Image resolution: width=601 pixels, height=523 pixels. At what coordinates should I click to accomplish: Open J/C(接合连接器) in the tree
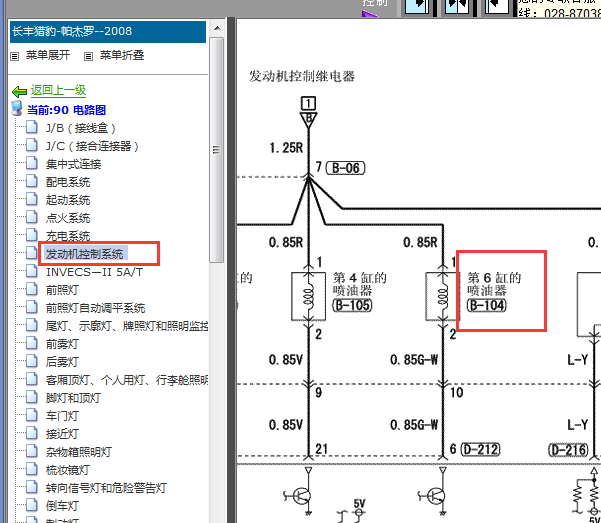pos(92,146)
